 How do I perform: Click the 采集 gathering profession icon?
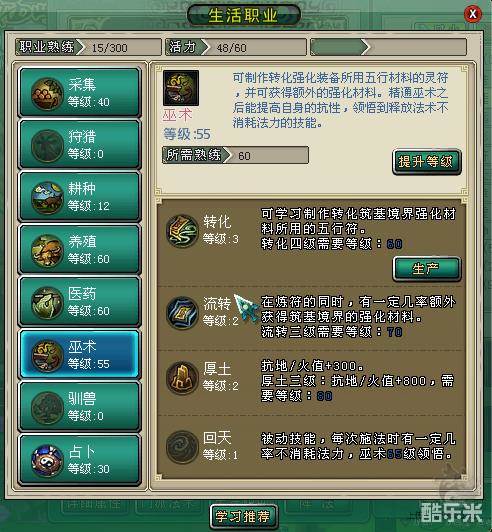tap(47, 94)
